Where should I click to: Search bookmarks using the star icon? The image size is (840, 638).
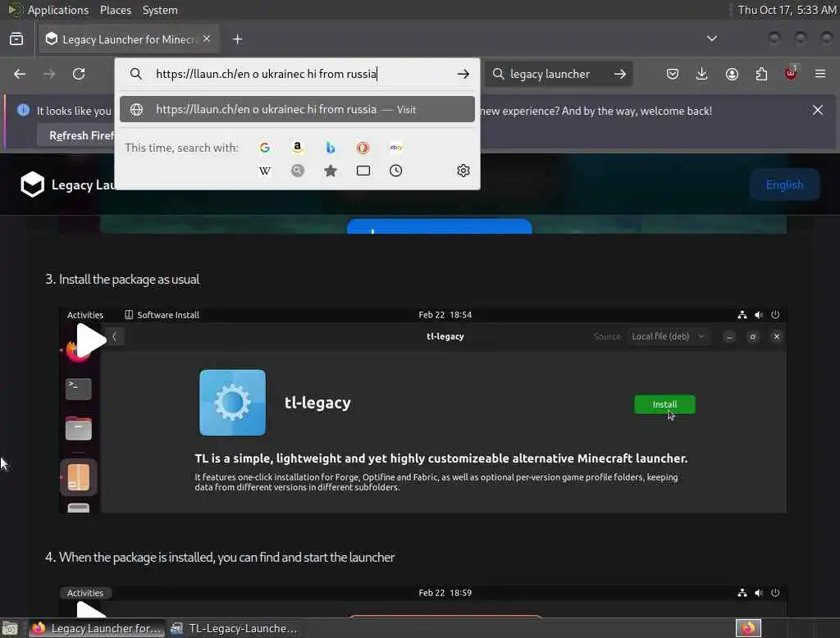[x=331, y=171]
